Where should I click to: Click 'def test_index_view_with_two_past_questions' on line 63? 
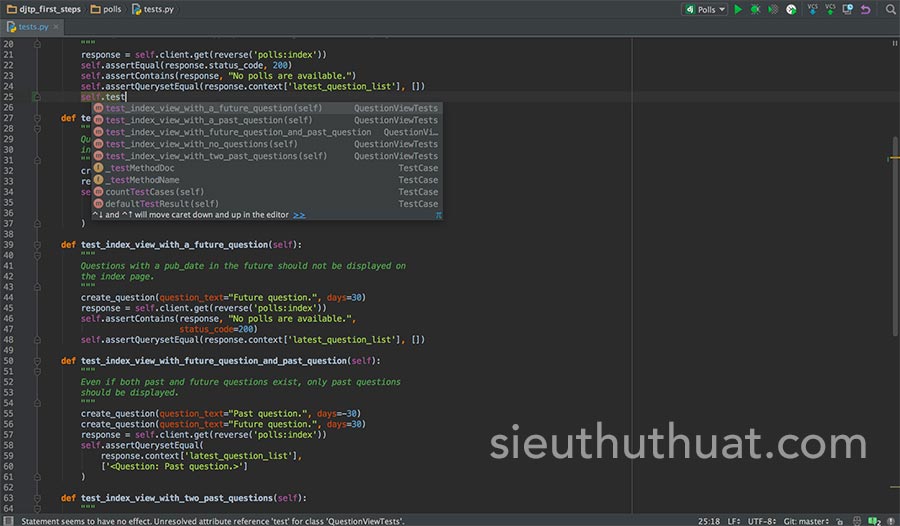183,498
